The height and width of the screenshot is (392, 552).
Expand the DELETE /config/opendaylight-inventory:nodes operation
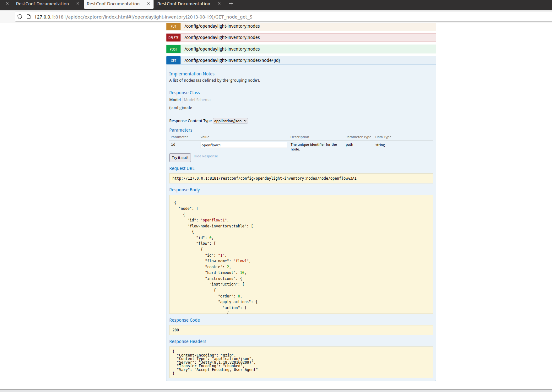click(222, 37)
